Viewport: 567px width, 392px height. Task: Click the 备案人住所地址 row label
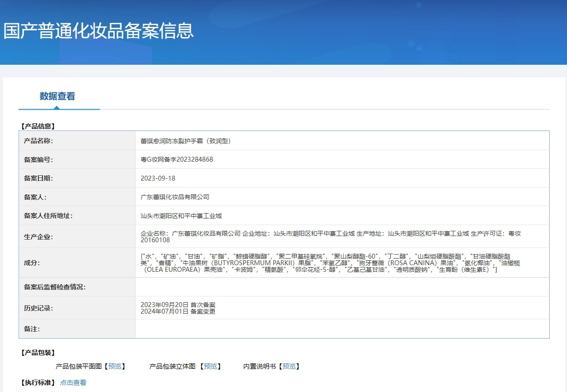click(x=48, y=216)
